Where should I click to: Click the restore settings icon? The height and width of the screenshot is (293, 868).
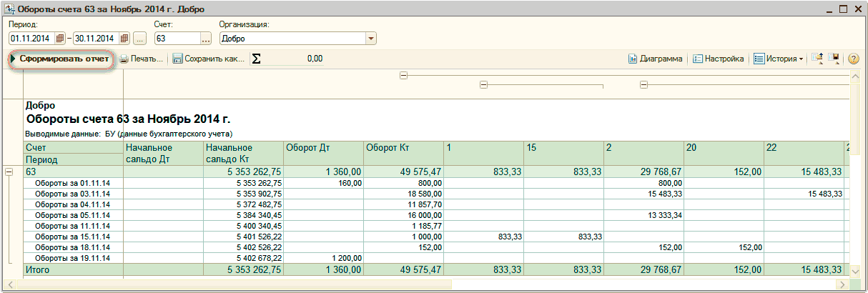(818, 59)
